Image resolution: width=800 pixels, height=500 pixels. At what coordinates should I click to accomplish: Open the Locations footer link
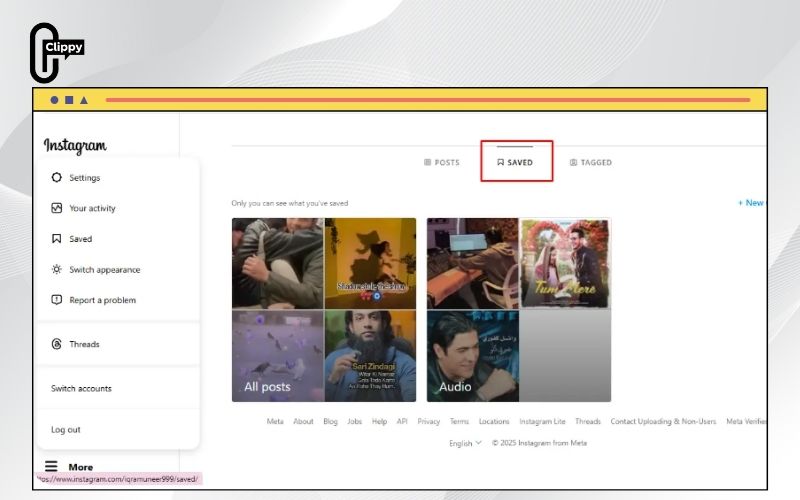coord(494,421)
